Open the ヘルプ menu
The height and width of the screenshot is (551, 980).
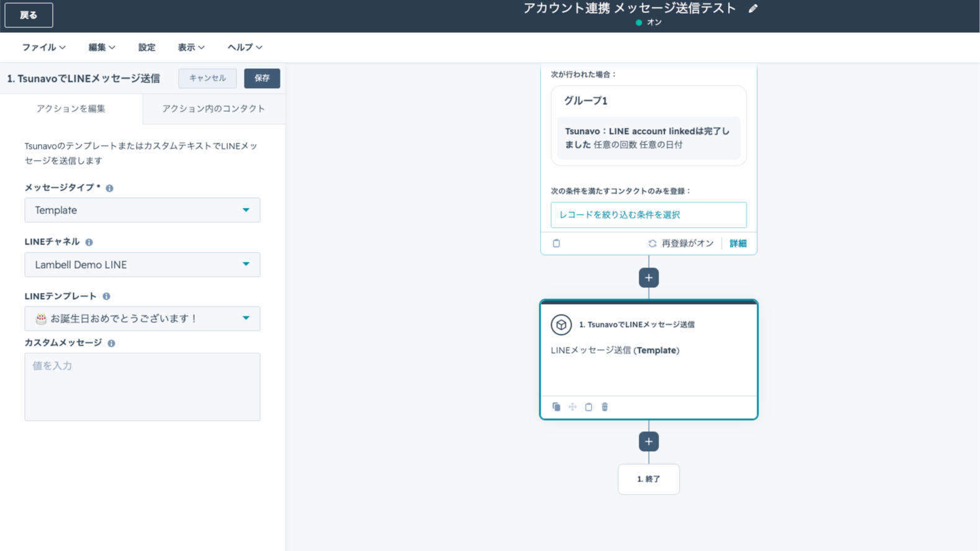[x=245, y=47]
